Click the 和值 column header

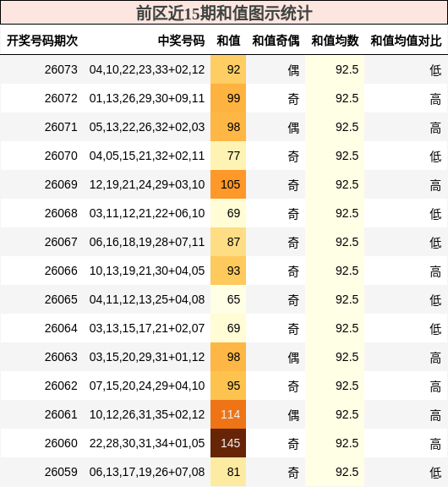(228, 41)
